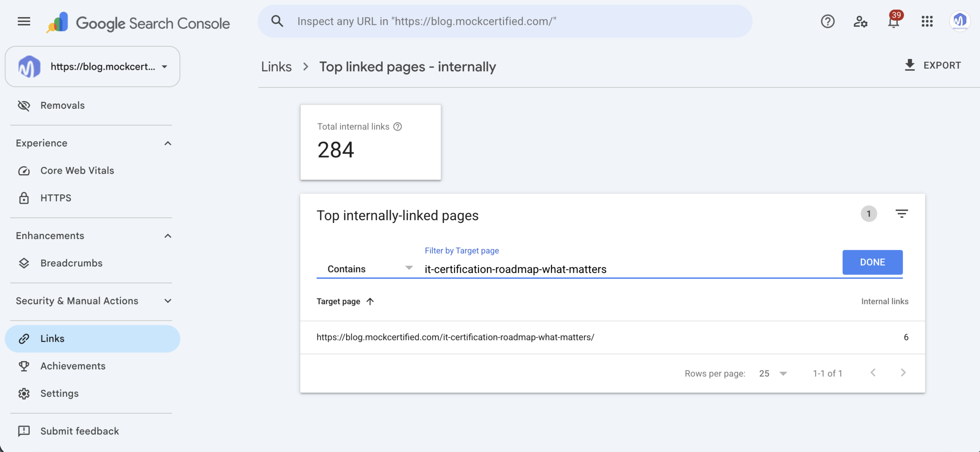The image size is (980, 452).
Task: Click the Google Search Console logo
Action: 138,23
